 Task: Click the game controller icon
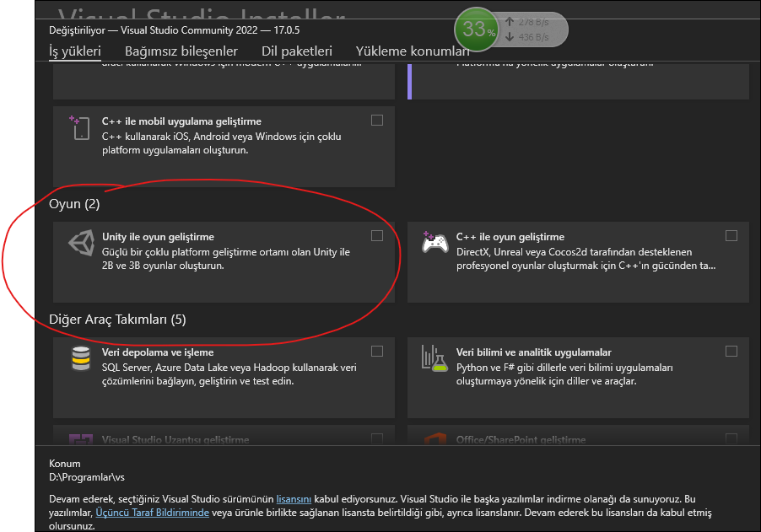tap(434, 243)
